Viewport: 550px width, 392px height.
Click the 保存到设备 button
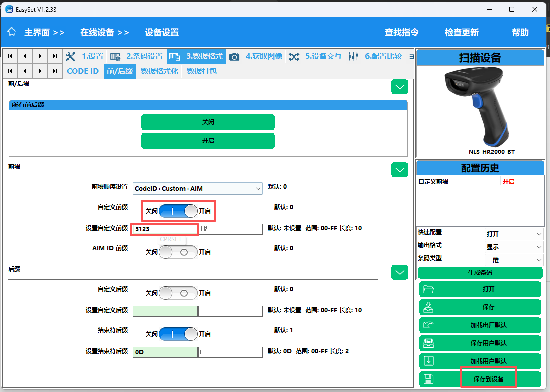(x=488, y=379)
